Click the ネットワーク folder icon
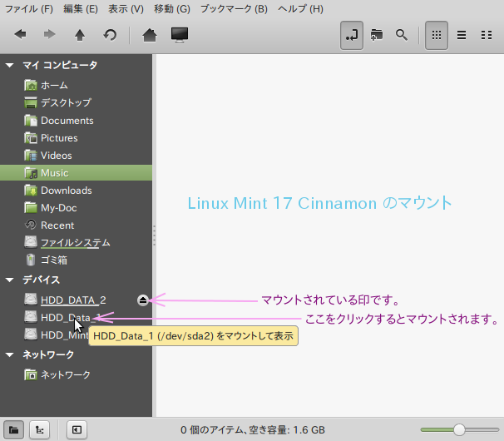Screen dimensions: 504x441 point(31,374)
